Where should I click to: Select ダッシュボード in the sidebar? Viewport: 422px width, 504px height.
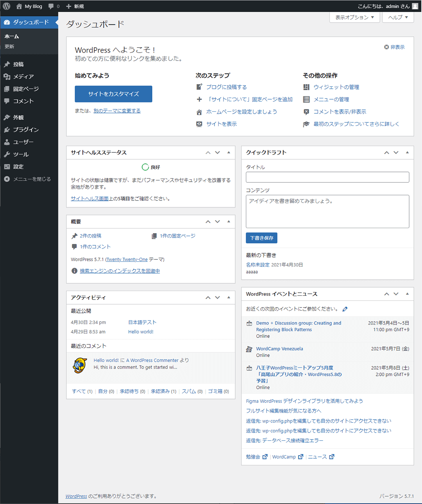pyautogui.click(x=29, y=22)
